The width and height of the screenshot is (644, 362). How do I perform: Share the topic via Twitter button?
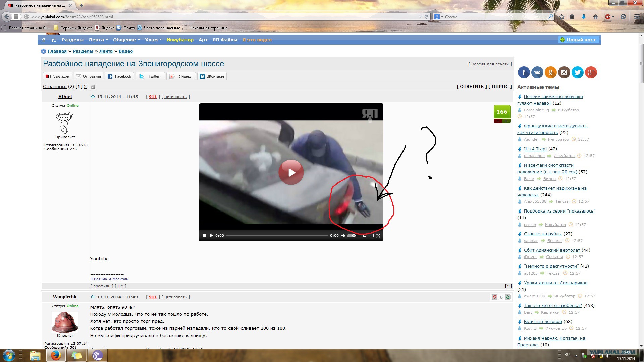(x=150, y=76)
